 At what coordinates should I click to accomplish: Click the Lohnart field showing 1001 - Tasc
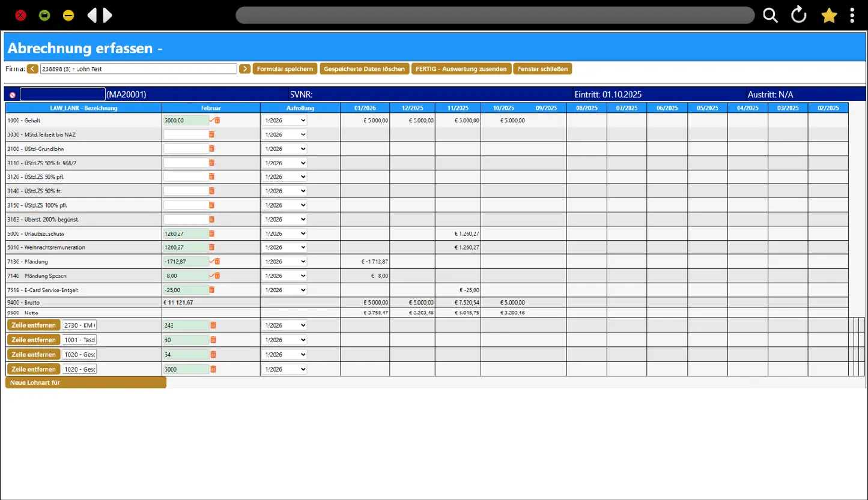pyautogui.click(x=80, y=340)
